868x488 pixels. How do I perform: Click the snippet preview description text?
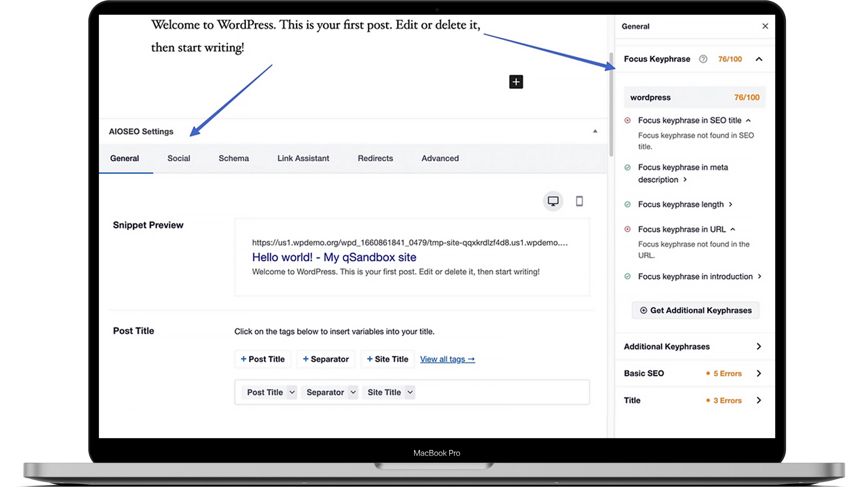[396, 272]
